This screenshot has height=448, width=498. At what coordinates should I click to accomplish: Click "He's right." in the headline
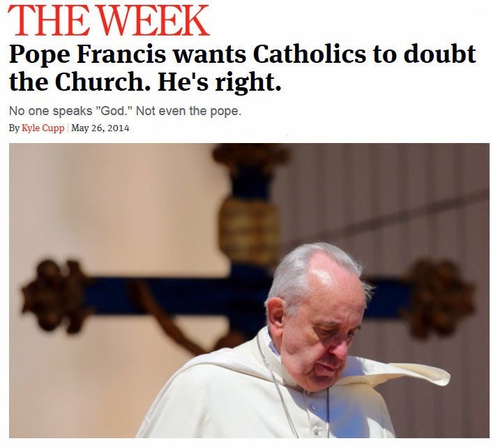(x=220, y=82)
